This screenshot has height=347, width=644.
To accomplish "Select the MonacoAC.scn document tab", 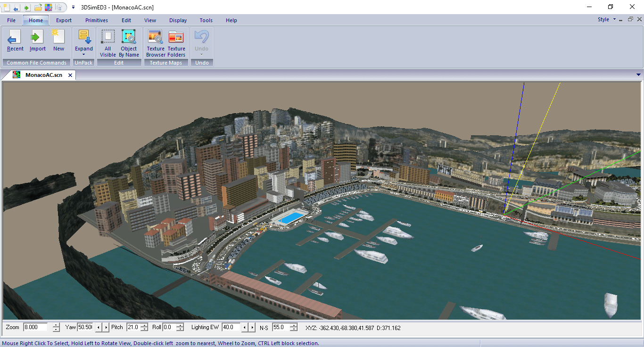I will [43, 75].
